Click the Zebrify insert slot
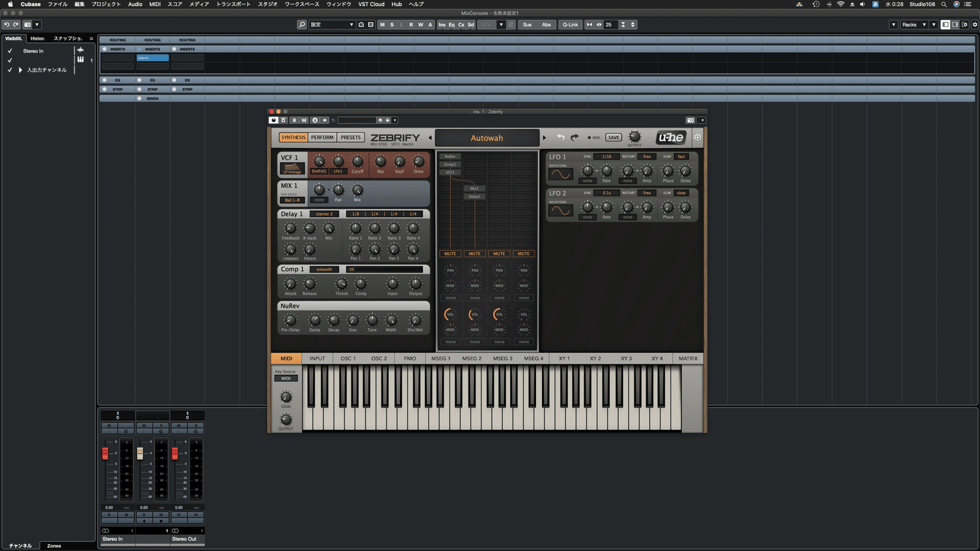Image resolution: width=980 pixels, height=551 pixels. (x=153, y=58)
